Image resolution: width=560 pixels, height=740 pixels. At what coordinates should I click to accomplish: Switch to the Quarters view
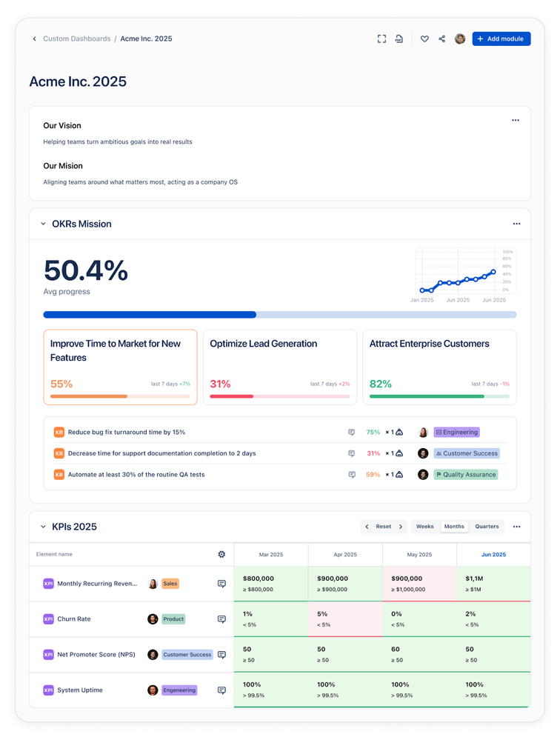[x=487, y=527]
